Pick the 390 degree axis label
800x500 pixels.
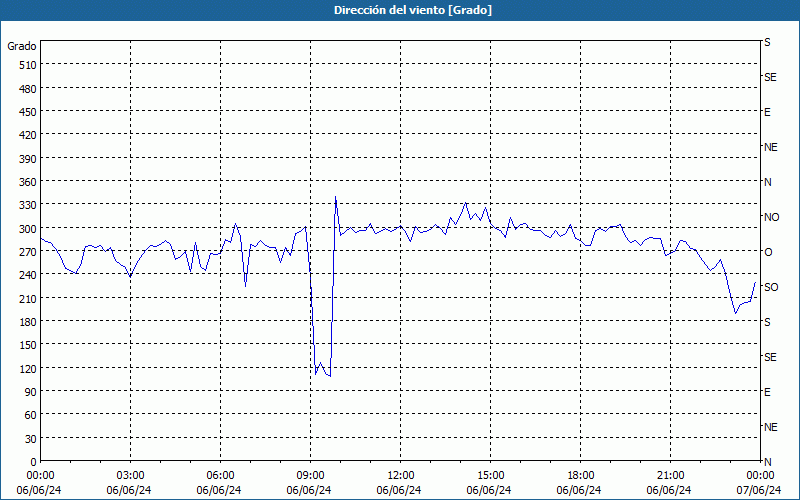coord(28,159)
